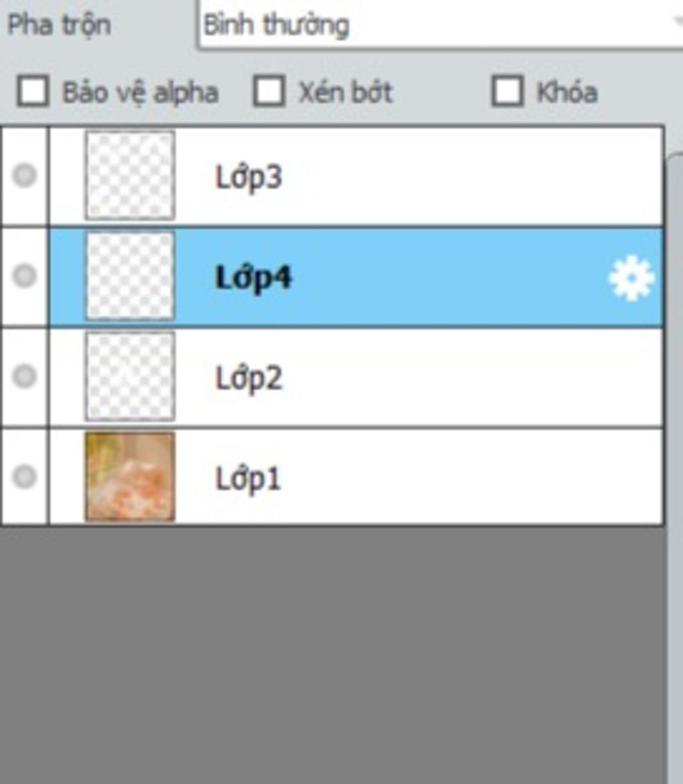Click the Lớp3 transparent thumbnail
The image size is (683, 784).
pyautogui.click(x=130, y=175)
